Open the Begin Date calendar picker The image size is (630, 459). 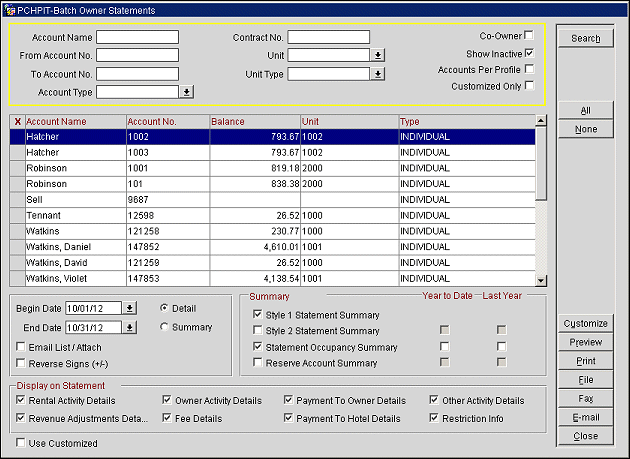(129, 308)
